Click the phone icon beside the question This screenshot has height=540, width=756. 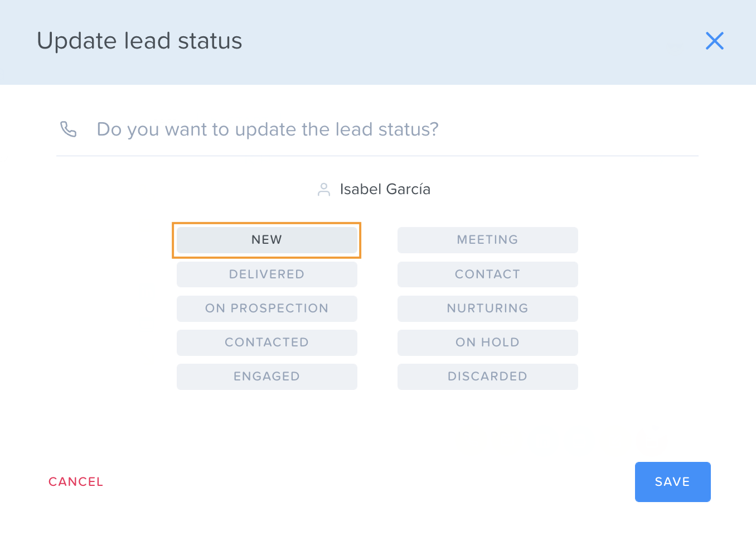click(x=68, y=129)
